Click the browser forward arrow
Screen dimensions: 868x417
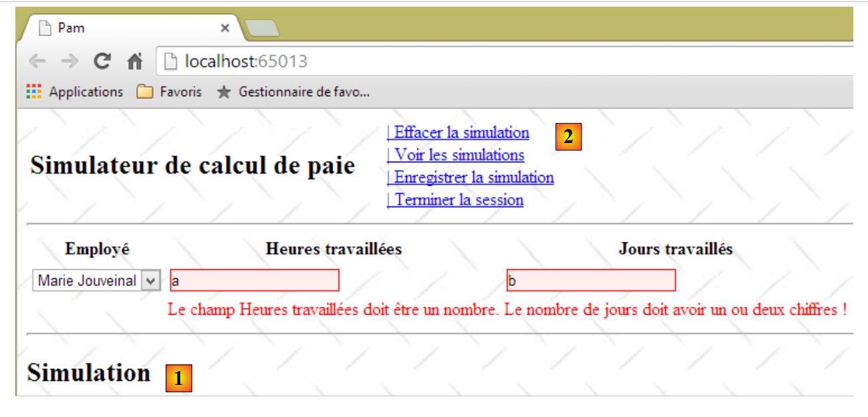(69, 62)
